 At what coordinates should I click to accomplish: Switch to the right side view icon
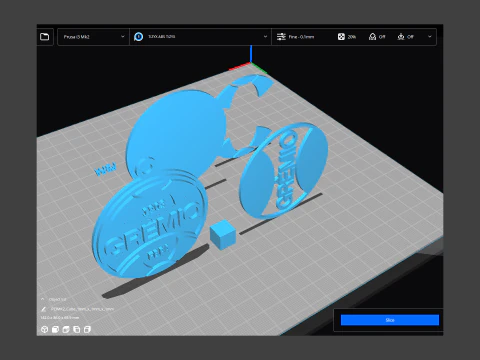click(87, 329)
